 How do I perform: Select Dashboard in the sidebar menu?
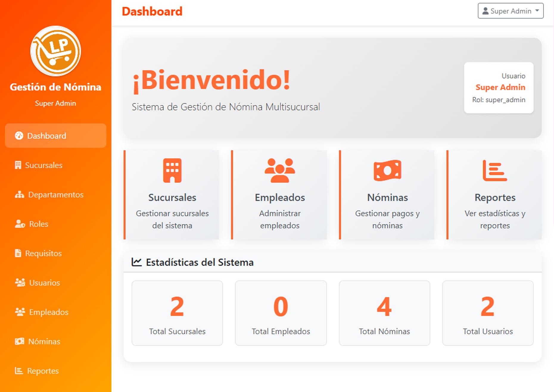pos(56,136)
